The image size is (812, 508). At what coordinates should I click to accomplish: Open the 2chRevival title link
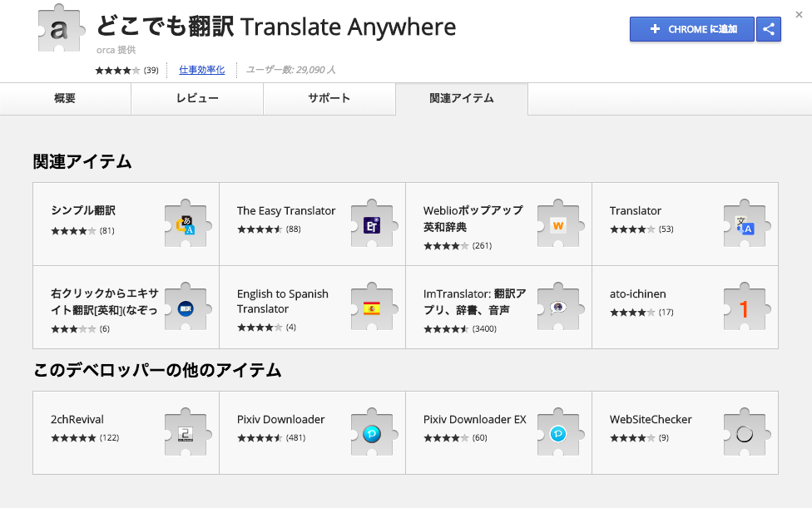click(77, 420)
